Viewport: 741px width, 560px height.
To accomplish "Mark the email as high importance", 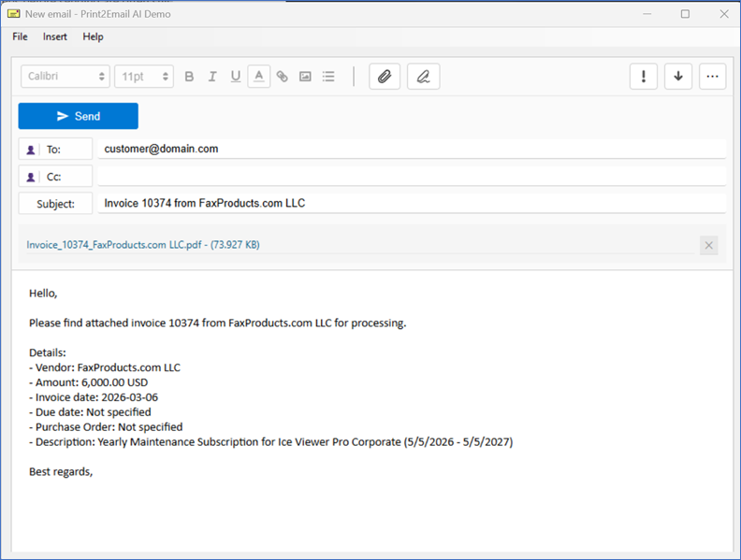I will coord(644,77).
